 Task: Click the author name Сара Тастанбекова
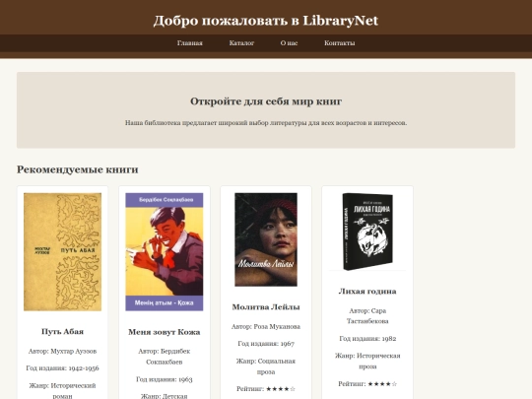pyautogui.click(x=367, y=316)
